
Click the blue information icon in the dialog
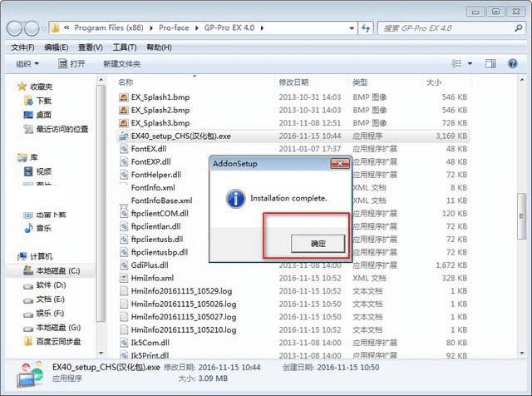click(236, 198)
